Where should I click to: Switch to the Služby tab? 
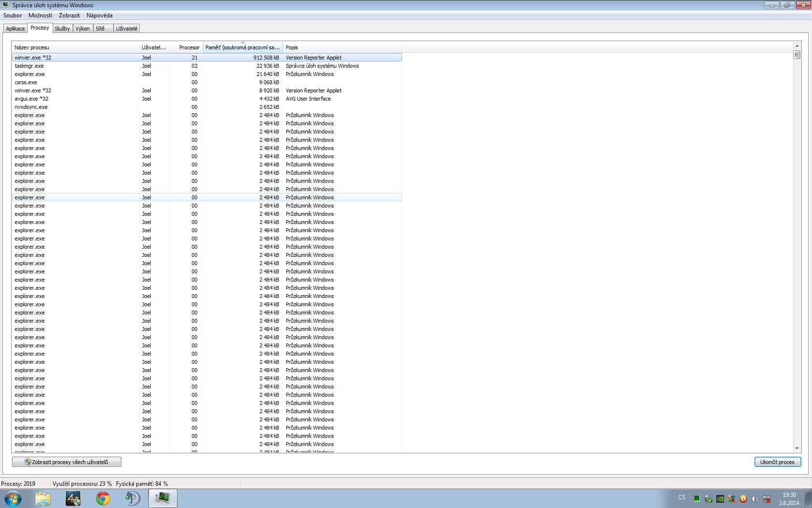click(62, 29)
